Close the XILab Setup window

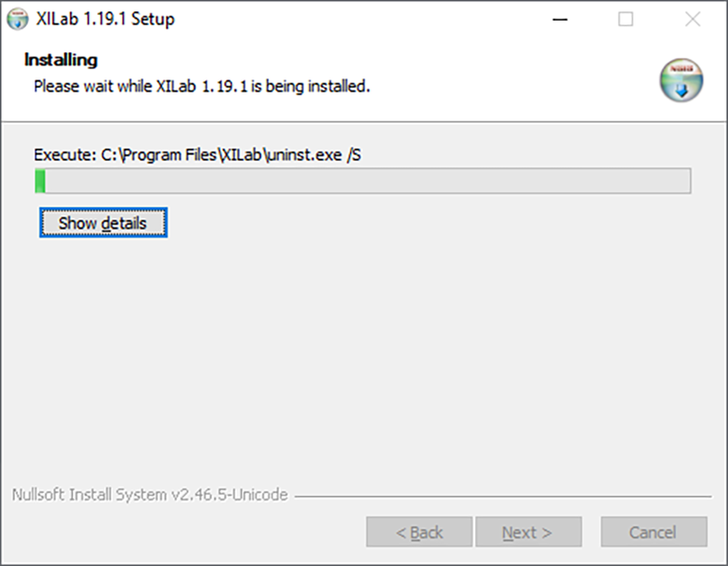click(x=693, y=19)
